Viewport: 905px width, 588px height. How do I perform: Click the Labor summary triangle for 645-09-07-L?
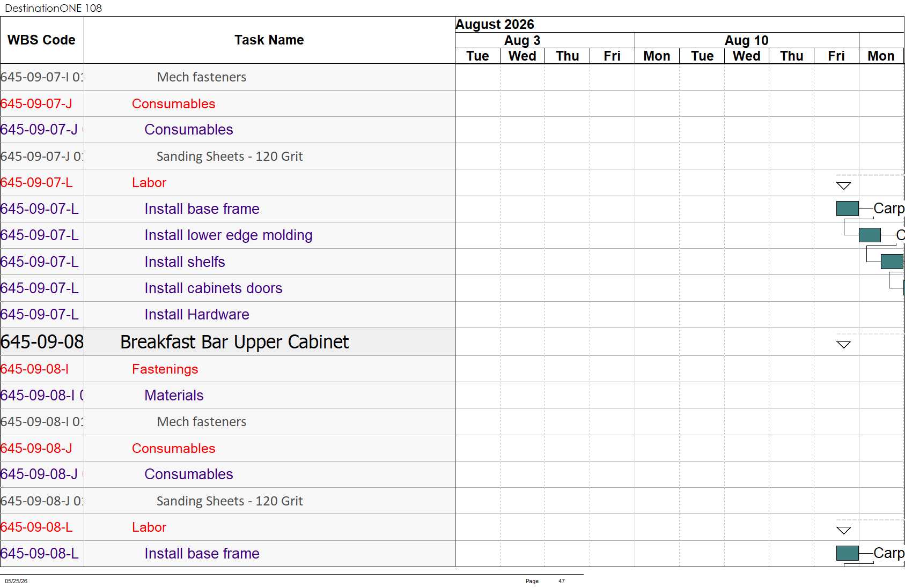pos(843,186)
